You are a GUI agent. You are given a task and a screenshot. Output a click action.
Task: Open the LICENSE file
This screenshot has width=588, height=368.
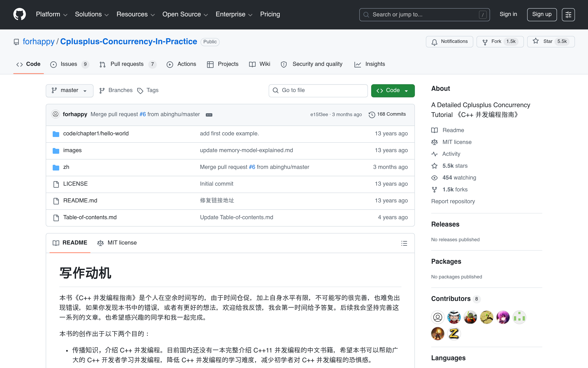coord(75,184)
